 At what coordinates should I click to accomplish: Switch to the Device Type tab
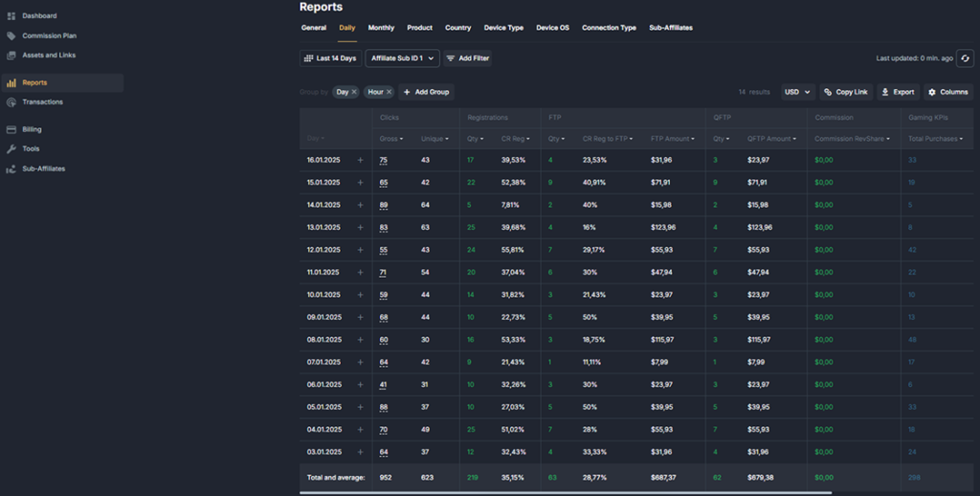point(502,28)
